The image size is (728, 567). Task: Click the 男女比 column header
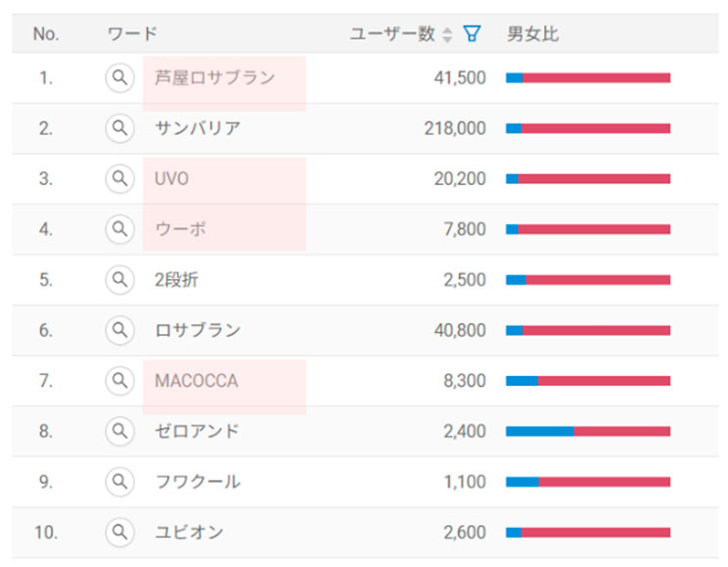[x=532, y=34]
